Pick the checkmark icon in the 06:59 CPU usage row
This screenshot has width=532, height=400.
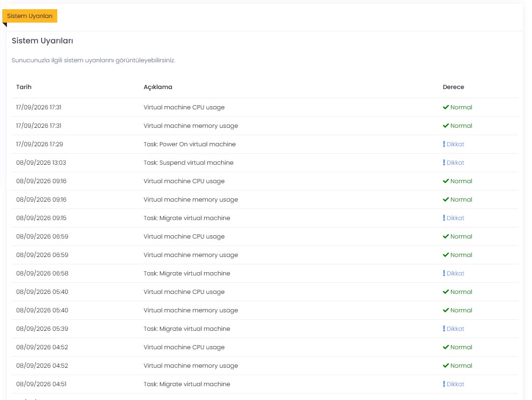click(446, 237)
